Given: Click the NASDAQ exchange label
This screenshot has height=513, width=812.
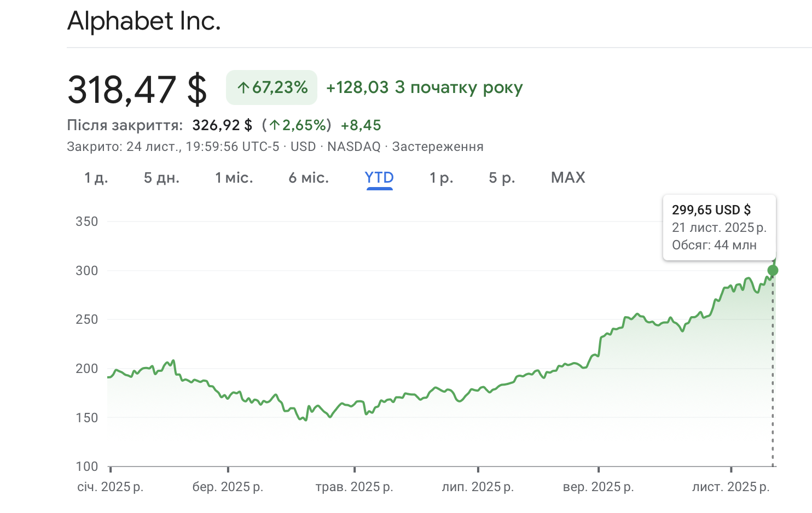Looking at the screenshot, I should coord(353,147).
